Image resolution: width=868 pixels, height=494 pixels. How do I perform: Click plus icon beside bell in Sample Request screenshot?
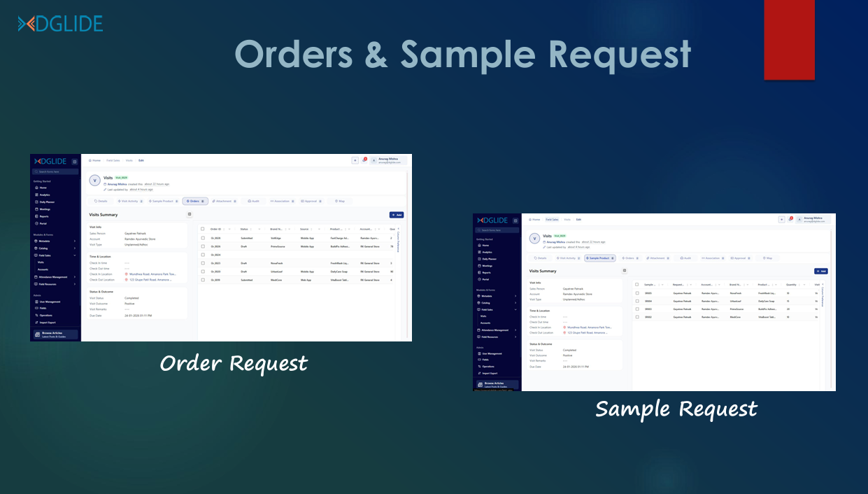(x=781, y=219)
